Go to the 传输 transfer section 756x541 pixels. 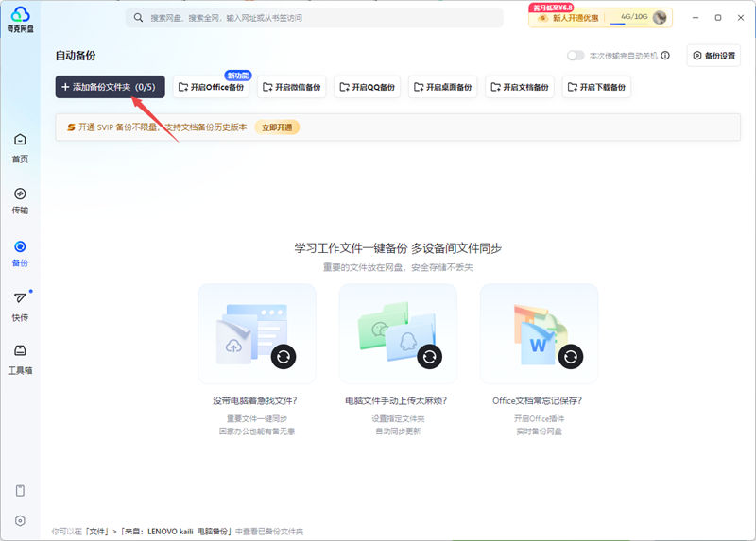(x=20, y=199)
